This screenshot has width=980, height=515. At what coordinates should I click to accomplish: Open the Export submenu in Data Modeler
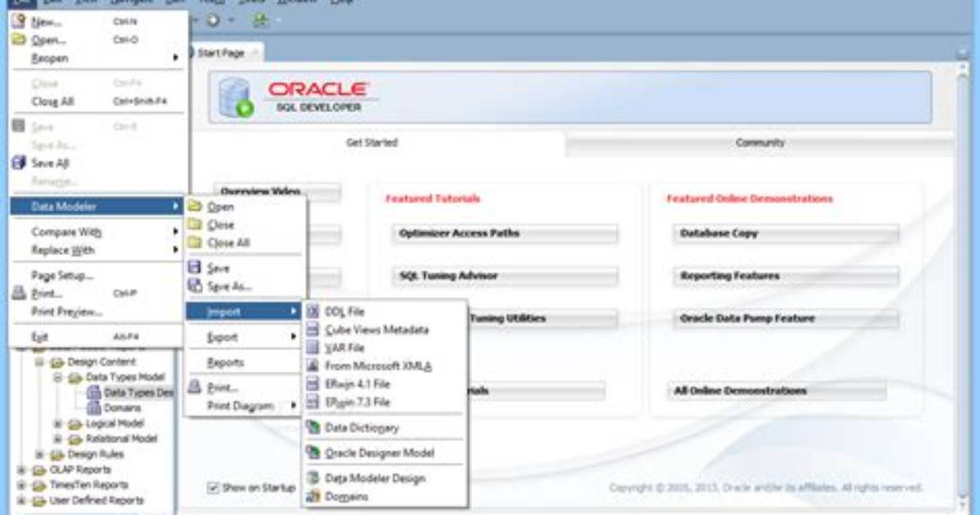(243, 337)
